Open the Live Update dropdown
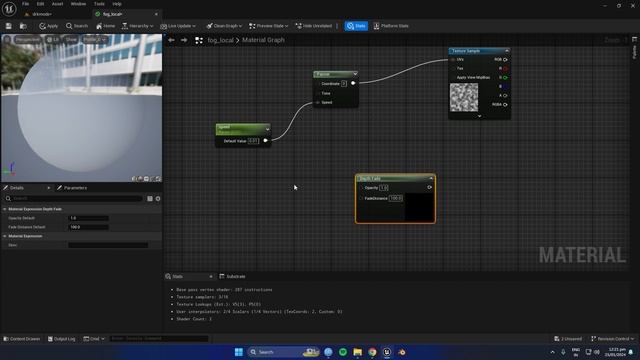The height and width of the screenshot is (360, 640). tap(178, 26)
